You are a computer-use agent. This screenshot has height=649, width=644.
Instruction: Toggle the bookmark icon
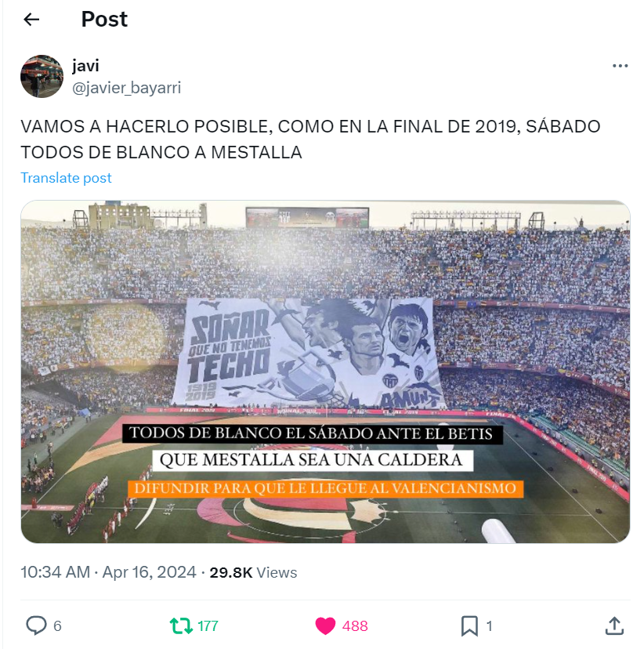(469, 625)
